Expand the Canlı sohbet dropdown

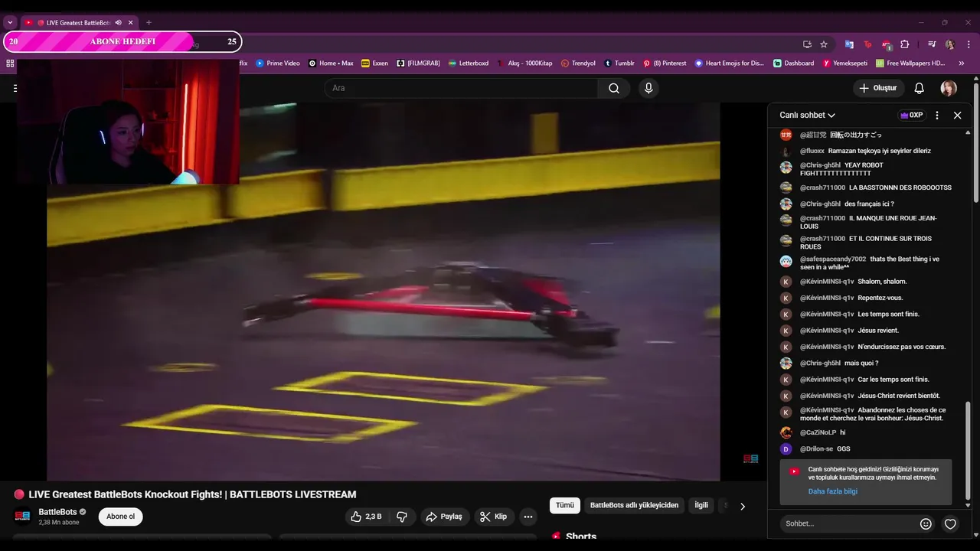click(807, 115)
